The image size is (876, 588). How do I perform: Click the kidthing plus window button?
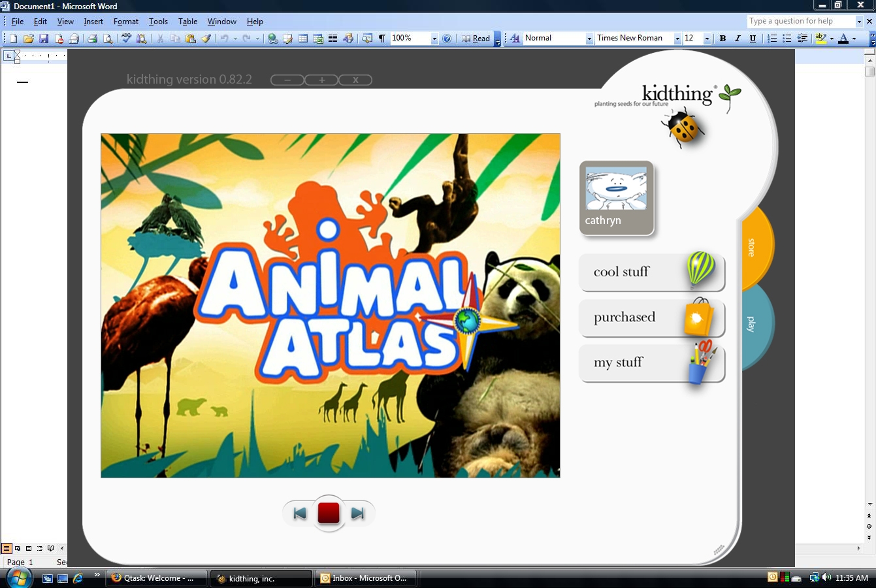[321, 80]
